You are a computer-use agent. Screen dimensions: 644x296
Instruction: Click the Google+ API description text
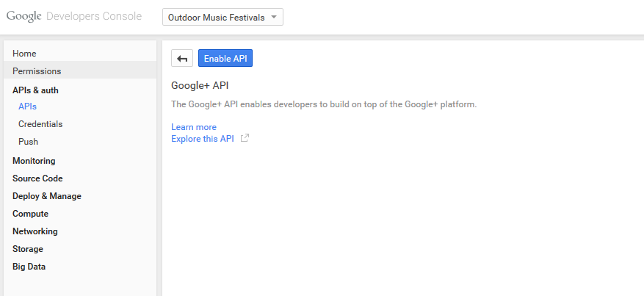pos(324,104)
